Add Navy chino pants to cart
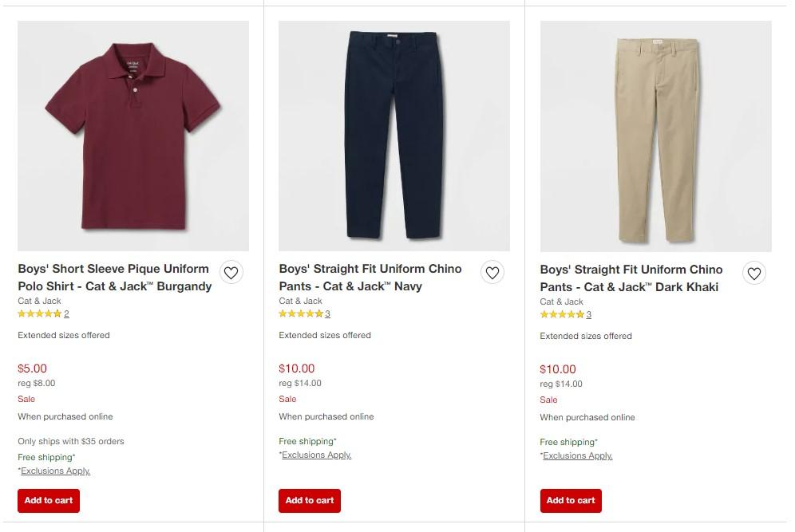The width and height of the screenshot is (795, 532). 310,501
